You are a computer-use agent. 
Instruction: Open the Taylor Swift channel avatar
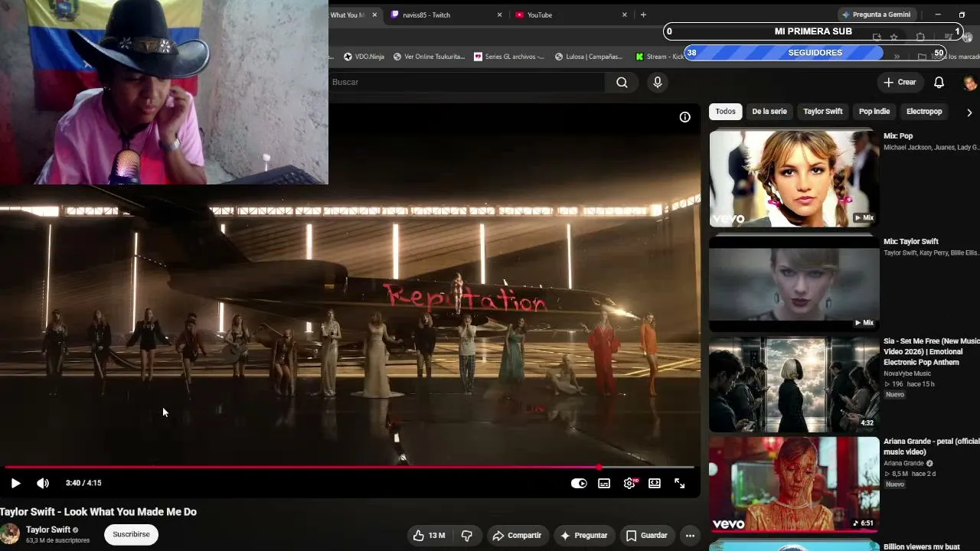[x=9, y=534]
